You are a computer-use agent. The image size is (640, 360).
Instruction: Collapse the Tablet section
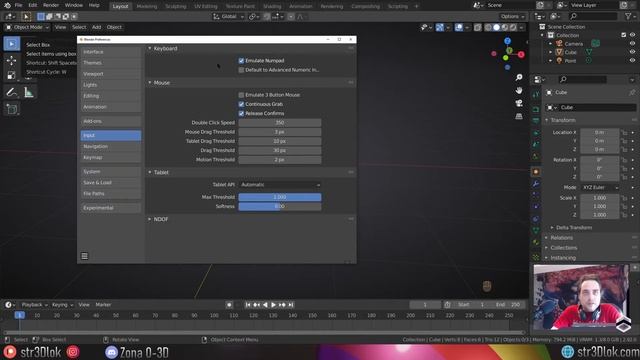[150, 172]
